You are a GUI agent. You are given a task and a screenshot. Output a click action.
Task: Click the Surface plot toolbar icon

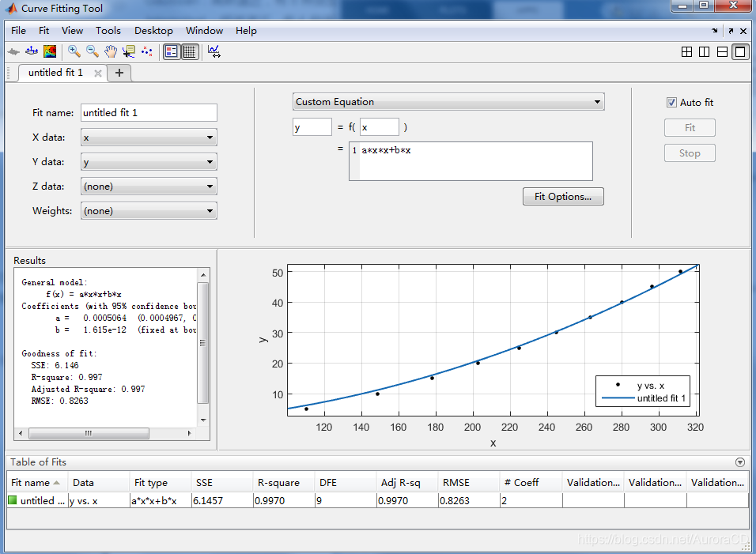pos(32,51)
